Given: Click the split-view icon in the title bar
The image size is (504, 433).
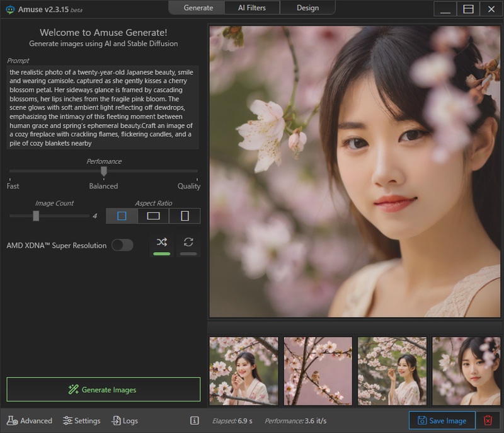Looking at the screenshot, I should 467,9.
